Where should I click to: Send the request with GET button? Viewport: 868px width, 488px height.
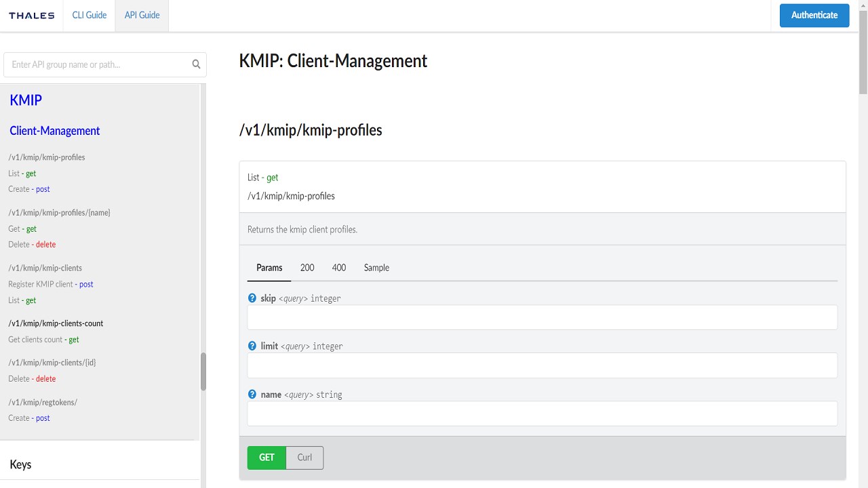(267, 457)
